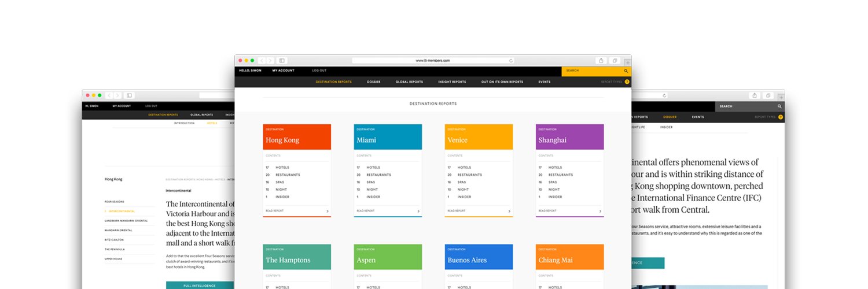
Task: Open the Aspen destination card header
Action: click(388, 257)
